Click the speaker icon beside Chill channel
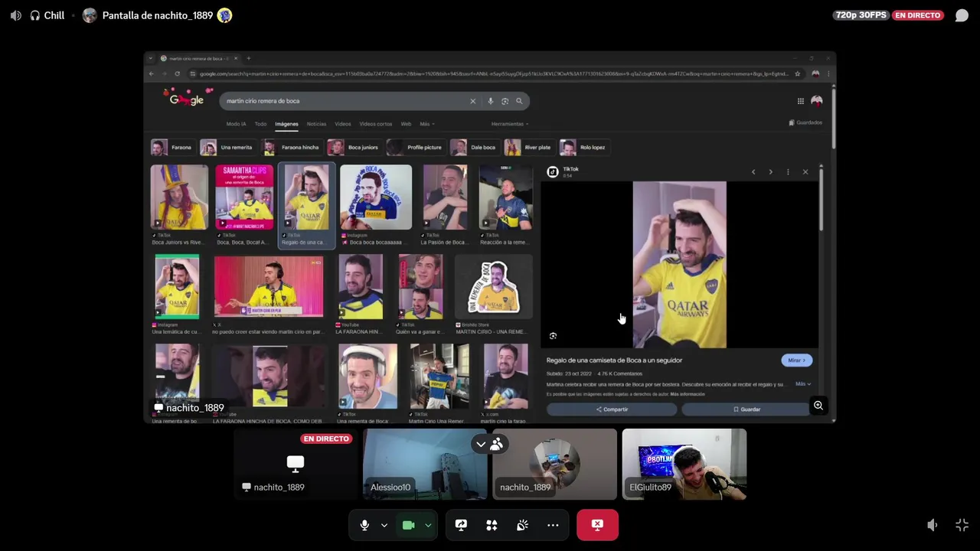The width and height of the screenshot is (980, 551). (15, 15)
